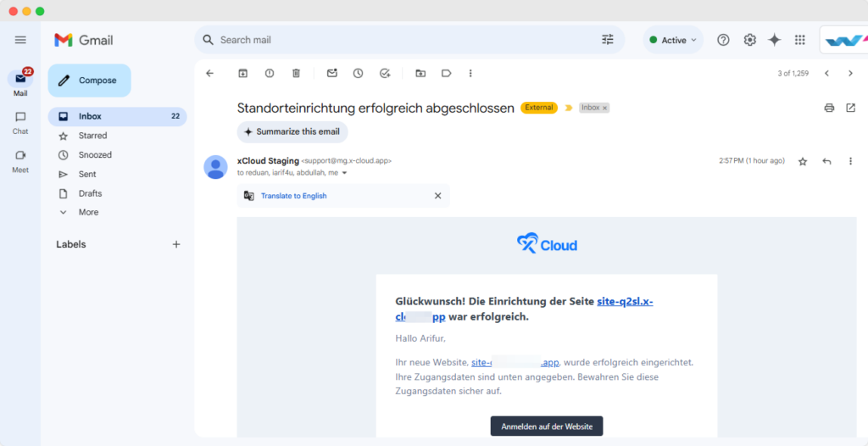The width and height of the screenshot is (868, 446).
Task: Delete the email with the trash icon
Action: point(296,74)
